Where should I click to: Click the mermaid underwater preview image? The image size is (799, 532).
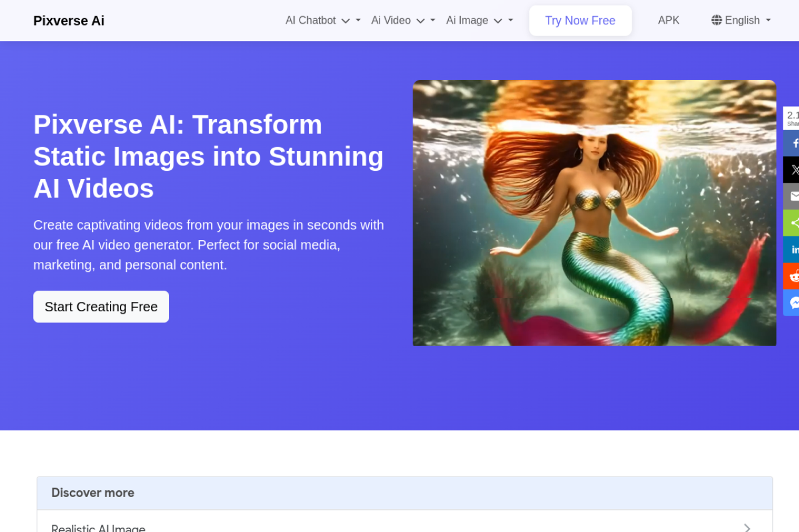tap(594, 213)
